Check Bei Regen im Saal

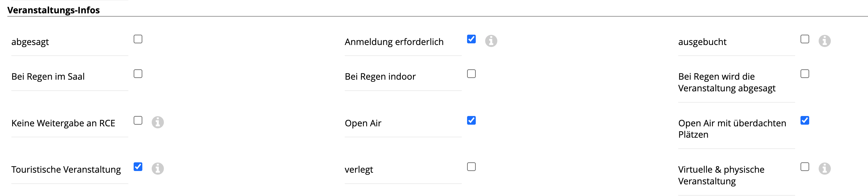click(138, 74)
